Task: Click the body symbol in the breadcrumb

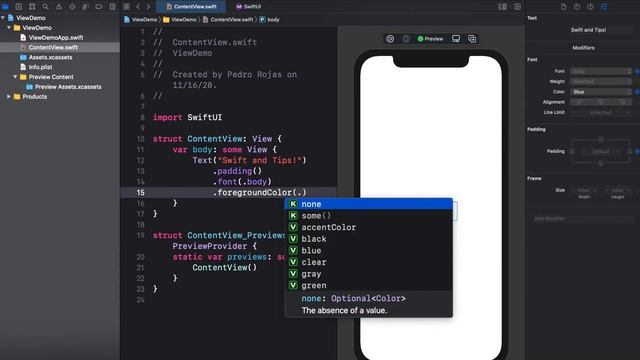Action: [x=269, y=20]
